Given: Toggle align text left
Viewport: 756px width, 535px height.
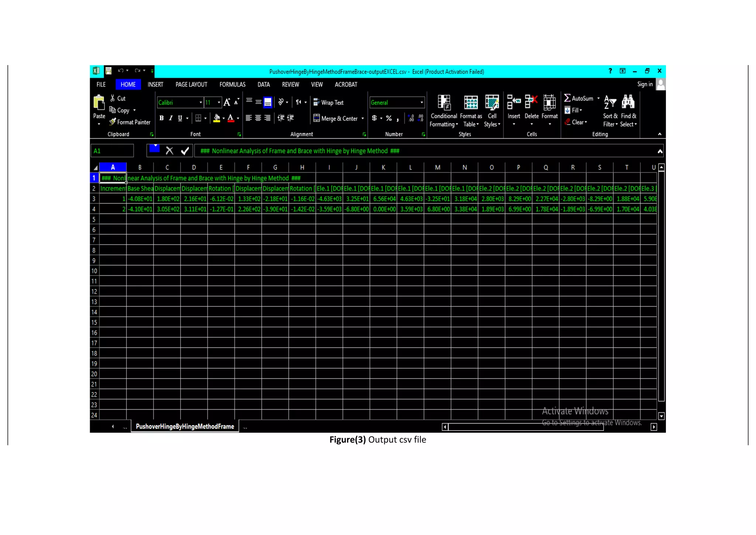Looking at the screenshot, I should pos(249,118).
